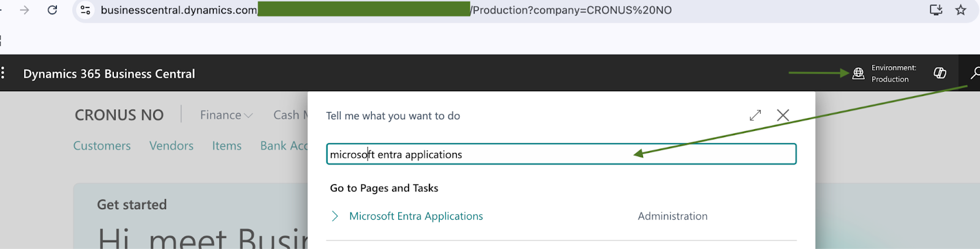Click the Environment: Production label
This screenshot has height=249, width=980.
[x=894, y=73]
